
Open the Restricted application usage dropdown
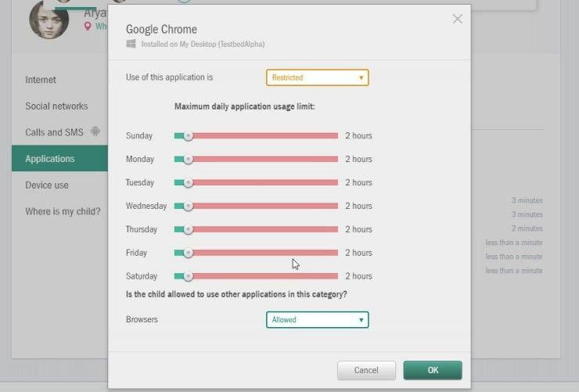(x=317, y=77)
